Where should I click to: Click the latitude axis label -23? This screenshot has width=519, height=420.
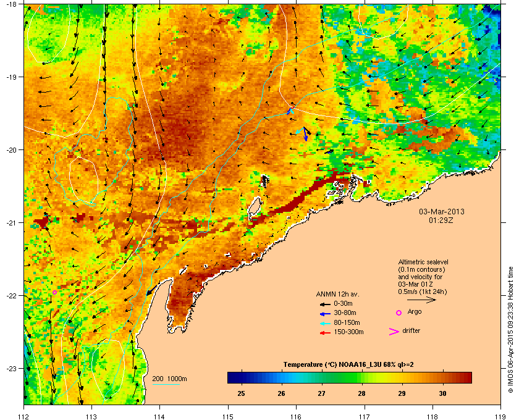click(11, 368)
